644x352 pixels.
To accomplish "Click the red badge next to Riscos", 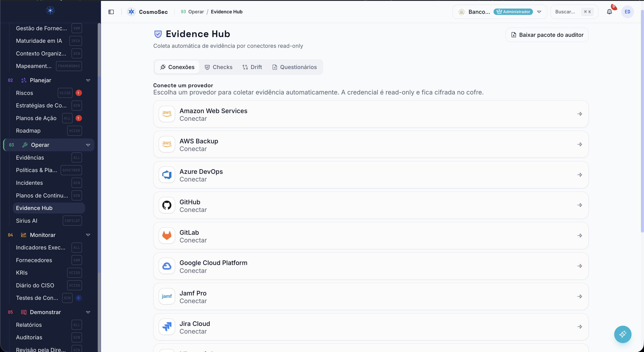I will [x=78, y=93].
